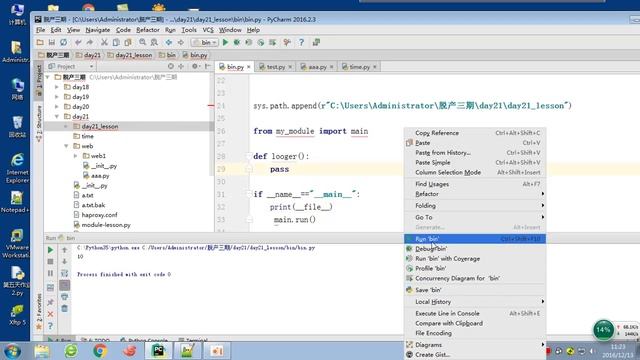Image resolution: width=640 pixels, height=360 pixels.
Task: Click the Settings wrench toolbar icon
Action: click(x=287, y=42)
